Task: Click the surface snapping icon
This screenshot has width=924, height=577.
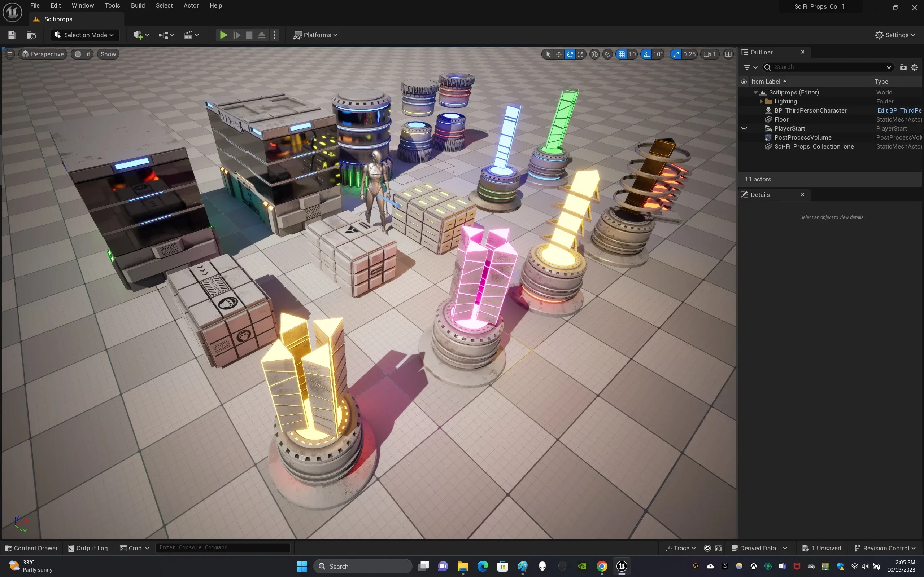Action: tap(607, 54)
